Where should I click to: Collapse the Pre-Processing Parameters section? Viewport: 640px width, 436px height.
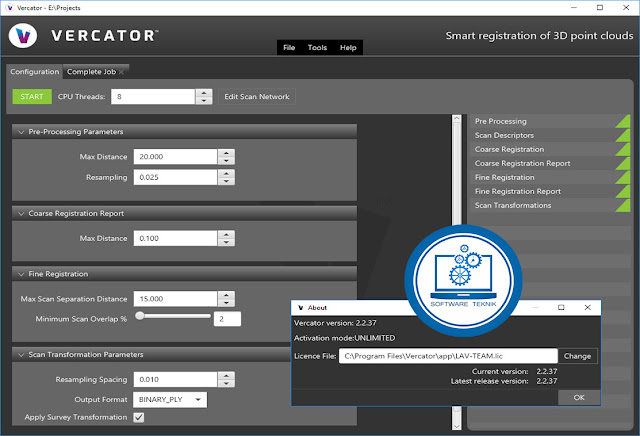21,132
